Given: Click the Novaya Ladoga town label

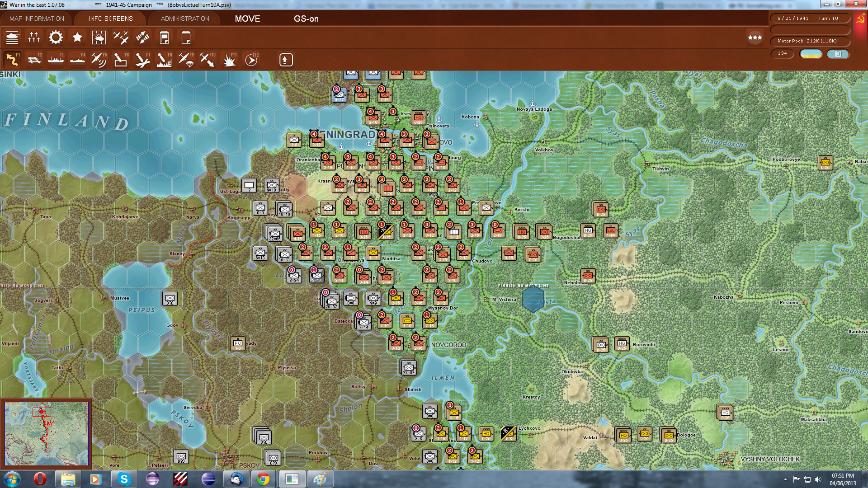Looking at the screenshot, I should pyautogui.click(x=534, y=109).
